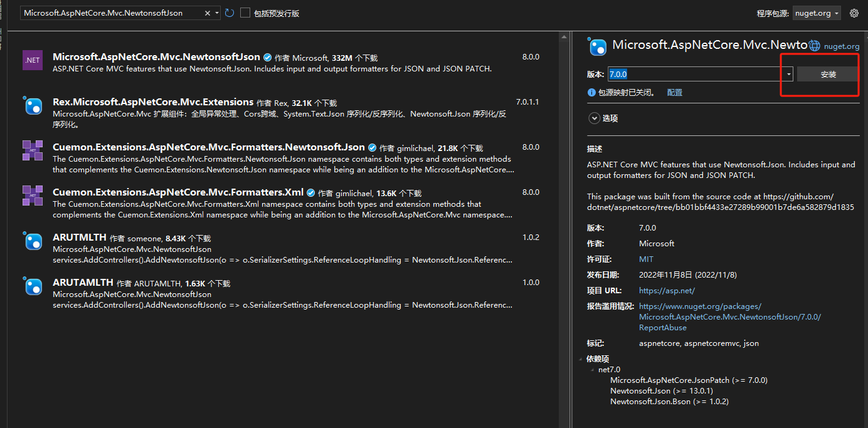868x428 pixels.
Task: Click the .NET icon beside Microsoft.AspNetCore.Mvc.NewtonsoftJson
Action: point(32,60)
